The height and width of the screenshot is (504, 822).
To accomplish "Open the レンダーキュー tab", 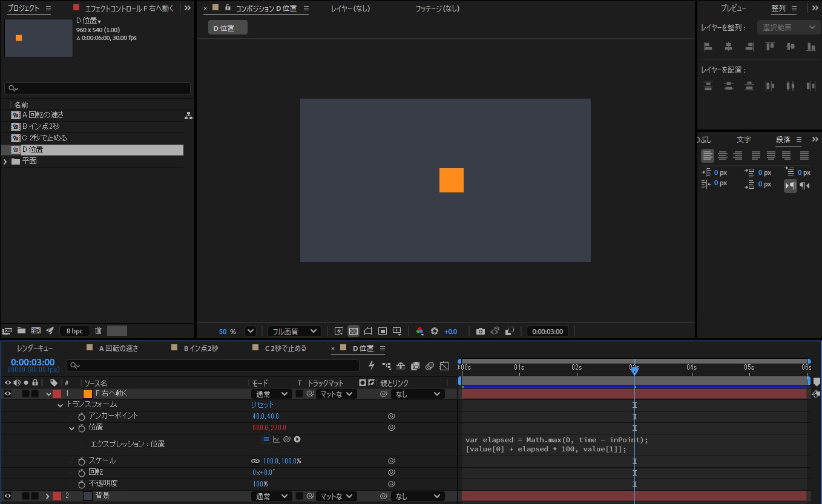I will [x=35, y=348].
